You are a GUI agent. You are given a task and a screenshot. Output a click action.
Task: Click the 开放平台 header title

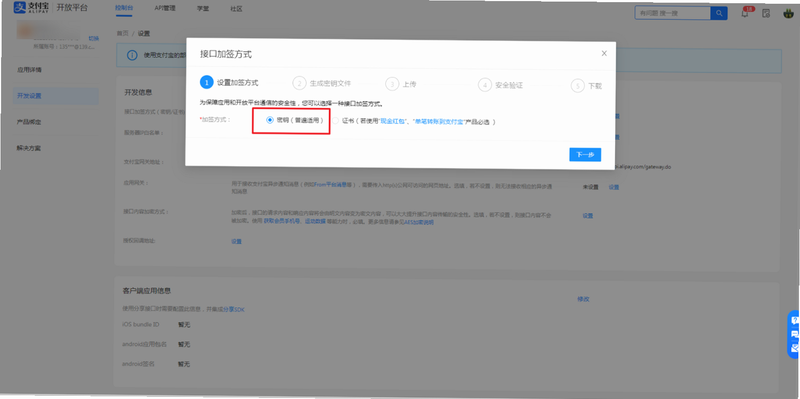72,8
